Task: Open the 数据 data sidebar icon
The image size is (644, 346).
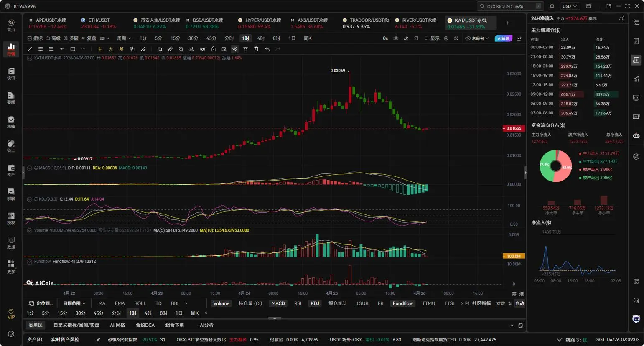Action: click(x=11, y=242)
